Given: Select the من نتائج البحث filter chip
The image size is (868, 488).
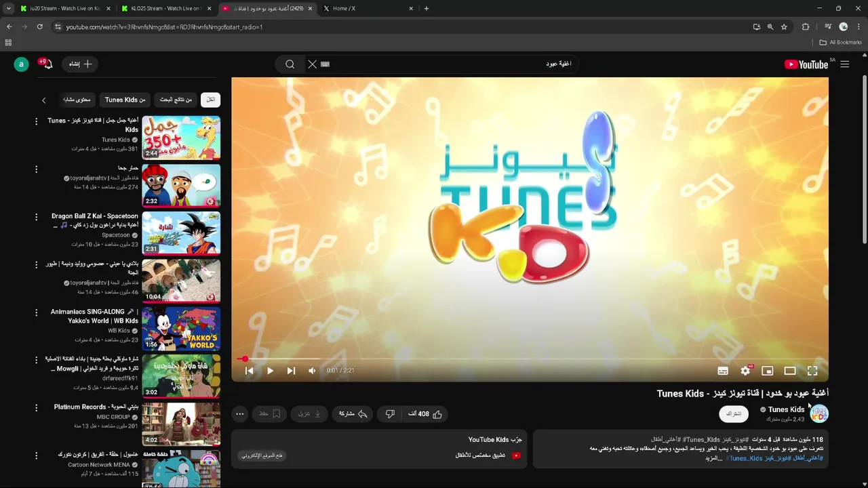Looking at the screenshot, I should [176, 100].
